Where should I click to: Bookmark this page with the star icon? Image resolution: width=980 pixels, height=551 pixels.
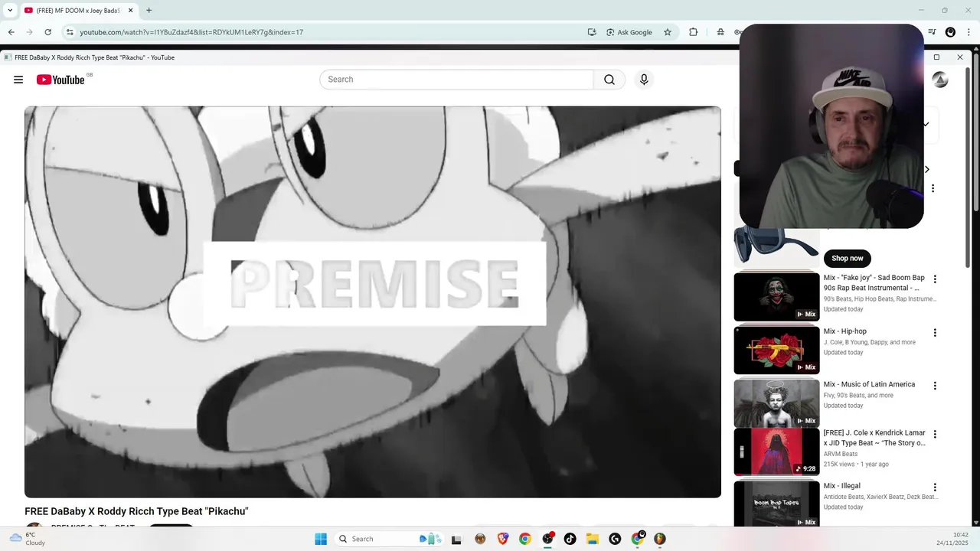(x=668, y=32)
